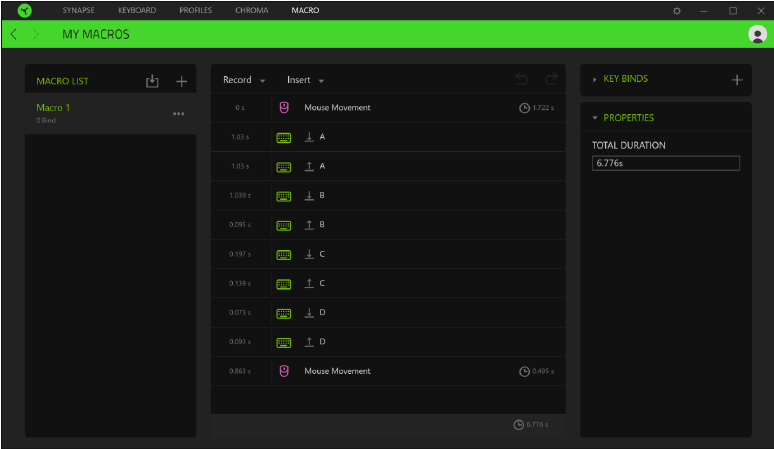Click the total time clock icon at bottom
Viewport: 774px width, 449px height.
pyautogui.click(x=518, y=424)
